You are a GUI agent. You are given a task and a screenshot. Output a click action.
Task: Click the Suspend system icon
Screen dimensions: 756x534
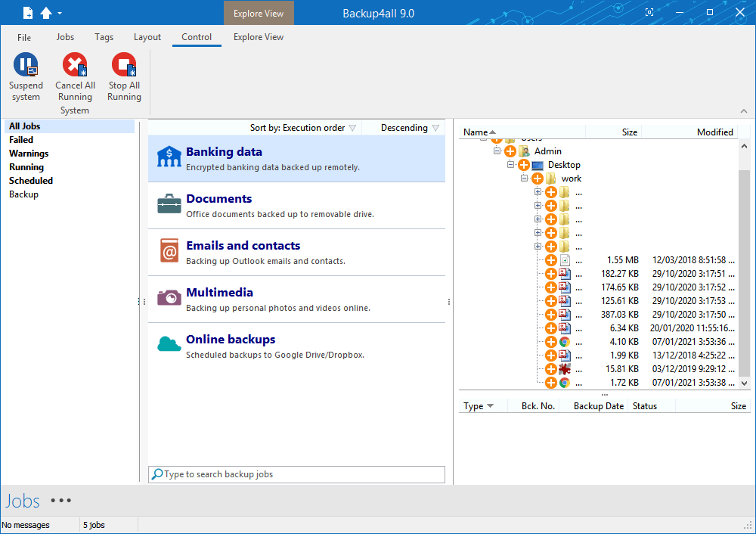[26, 66]
